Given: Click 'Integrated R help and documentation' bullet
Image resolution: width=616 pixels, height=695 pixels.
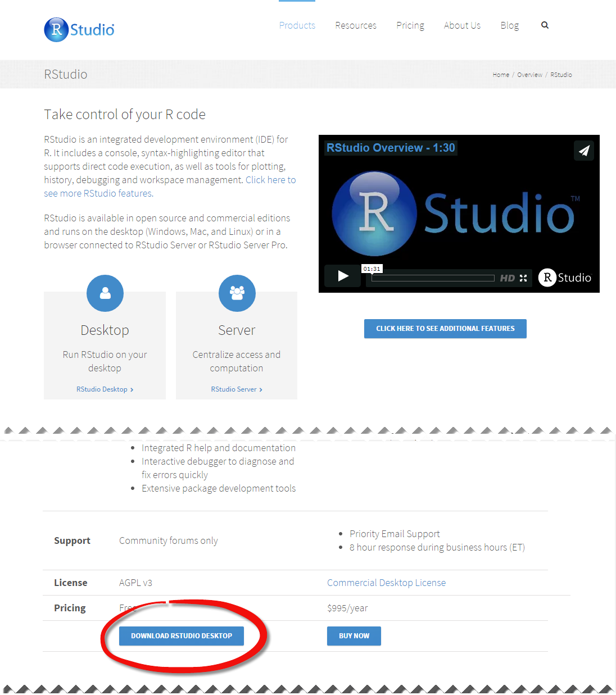Looking at the screenshot, I should (219, 448).
